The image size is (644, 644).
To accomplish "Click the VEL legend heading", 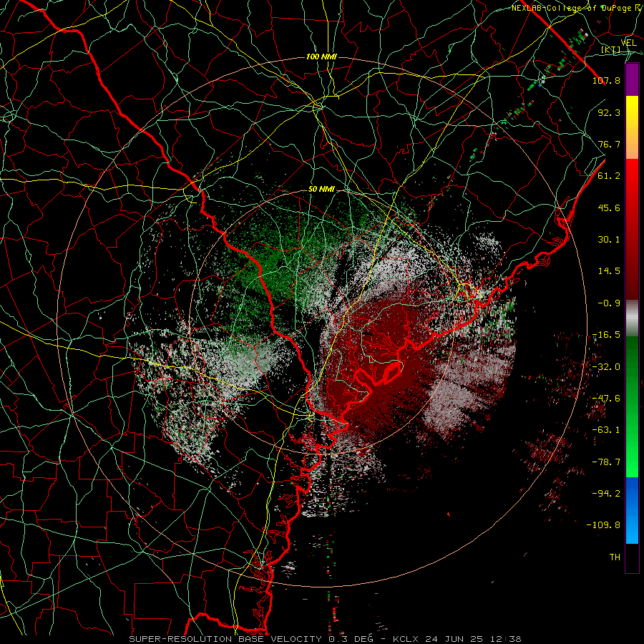I will click(x=629, y=43).
